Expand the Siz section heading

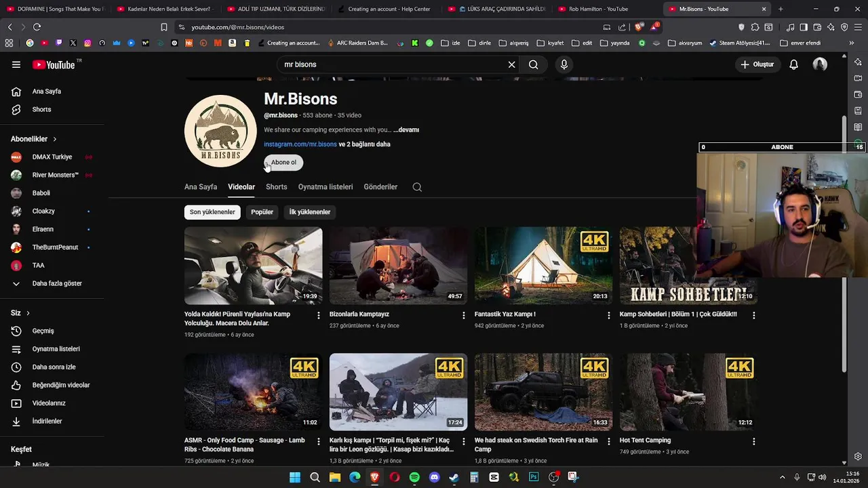(x=20, y=313)
